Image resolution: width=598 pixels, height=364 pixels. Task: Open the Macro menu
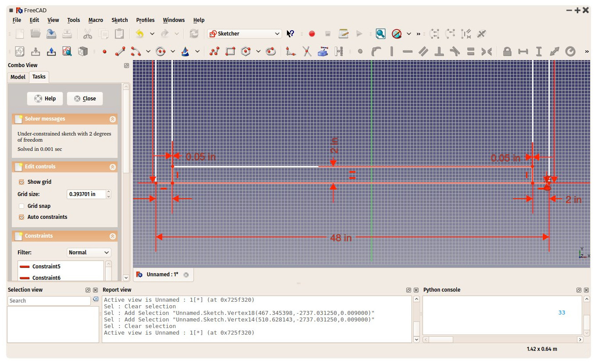tap(96, 20)
